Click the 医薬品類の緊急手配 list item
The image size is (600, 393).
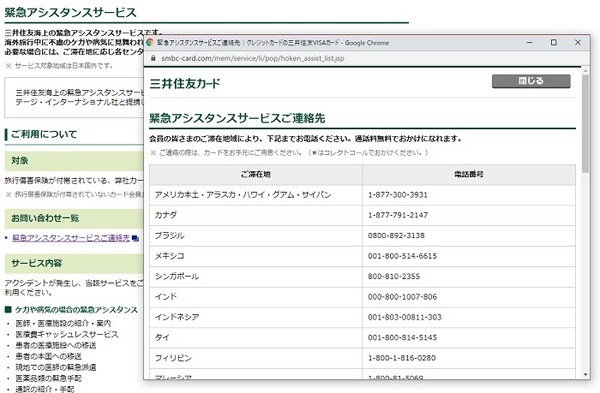(x=49, y=378)
